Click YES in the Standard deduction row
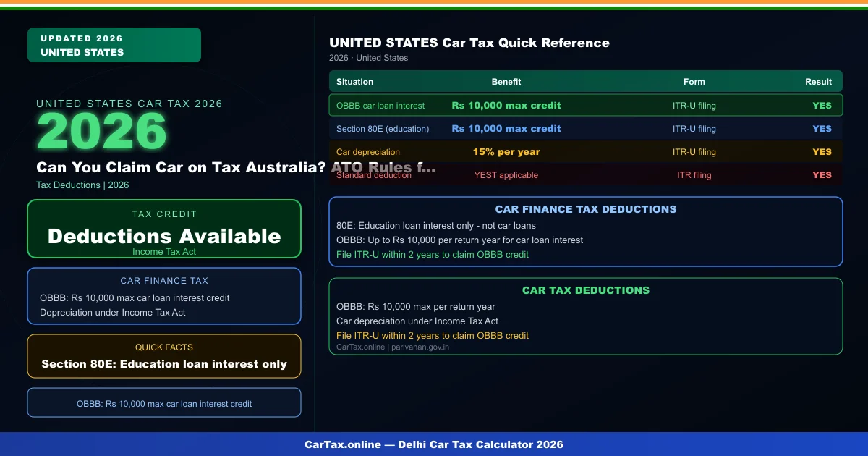The image size is (868, 456). (822, 175)
